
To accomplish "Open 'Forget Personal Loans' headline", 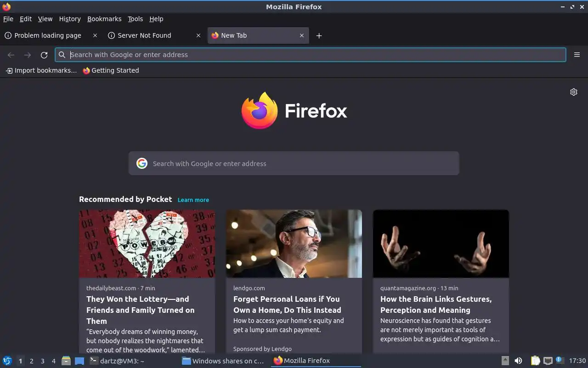I will [x=287, y=305].
